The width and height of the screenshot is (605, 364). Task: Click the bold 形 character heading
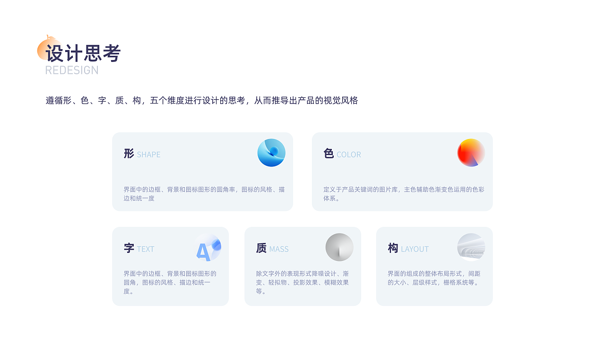[x=129, y=154]
